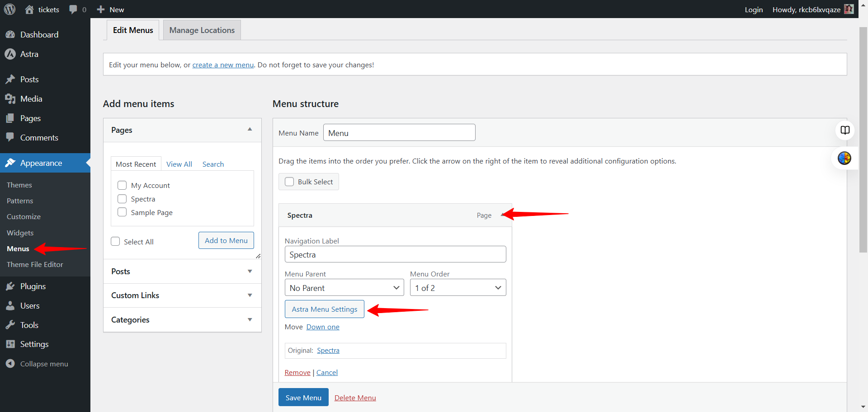The image size is (868, 412).
Task: Open the Menus submenu item
Action: (18, 249)
